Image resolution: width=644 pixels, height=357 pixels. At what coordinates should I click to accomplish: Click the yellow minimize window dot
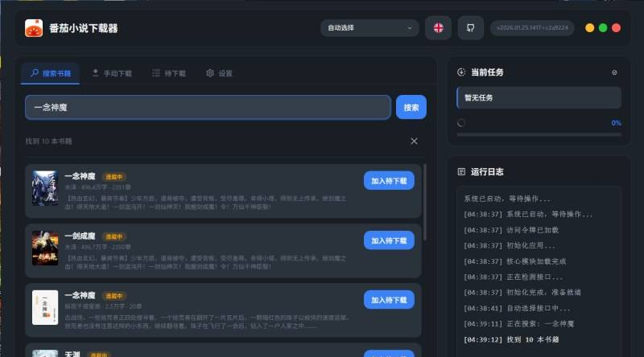tap(590, 28)
